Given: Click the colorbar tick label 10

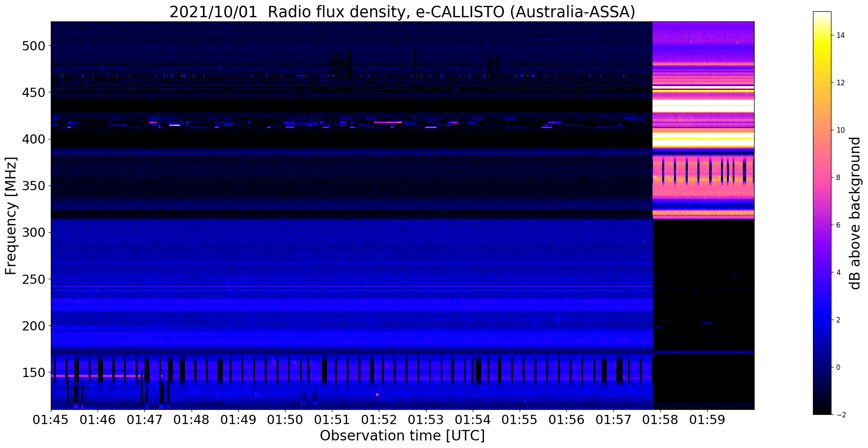Looking at the screenshot, I should 841,130.
